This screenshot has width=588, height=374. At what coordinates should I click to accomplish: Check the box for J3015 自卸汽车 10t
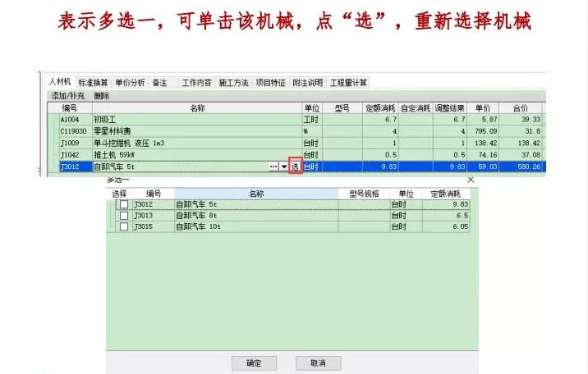click(124, 226)
